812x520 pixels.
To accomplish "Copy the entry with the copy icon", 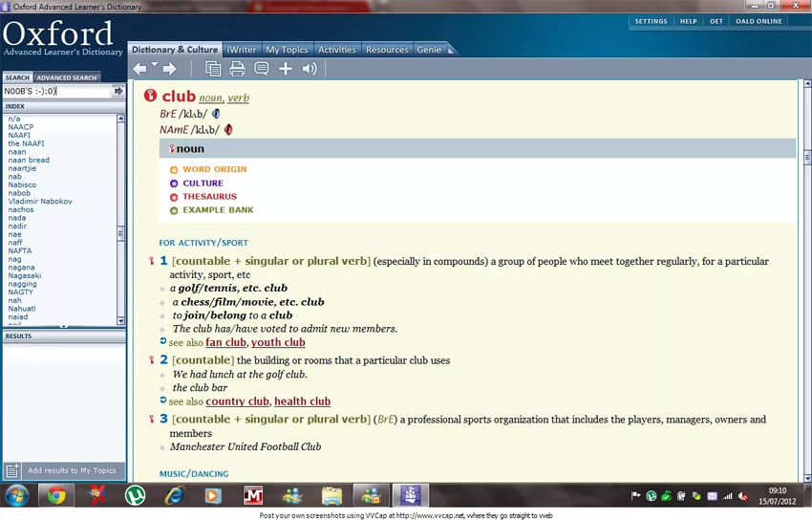I will [212, 69].
